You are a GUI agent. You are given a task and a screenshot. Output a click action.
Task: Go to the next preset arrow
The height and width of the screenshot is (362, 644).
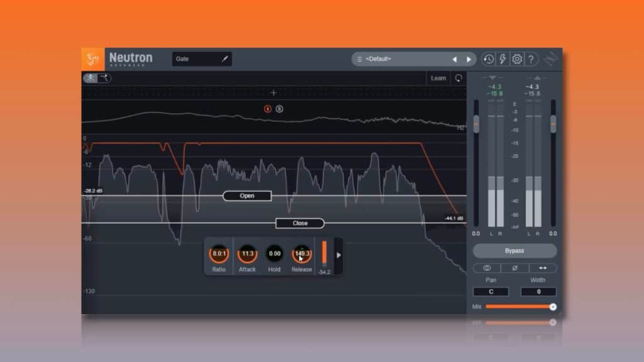click(469, 60)
